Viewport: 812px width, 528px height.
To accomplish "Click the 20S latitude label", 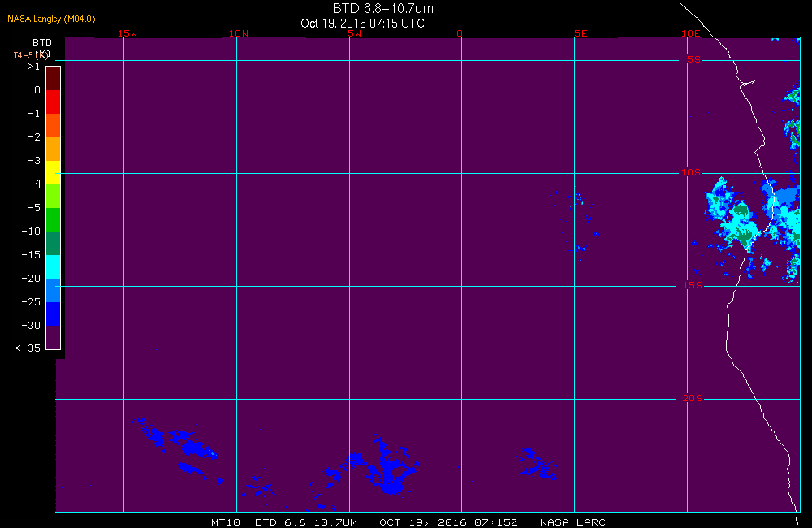I will tap(693, 398).
